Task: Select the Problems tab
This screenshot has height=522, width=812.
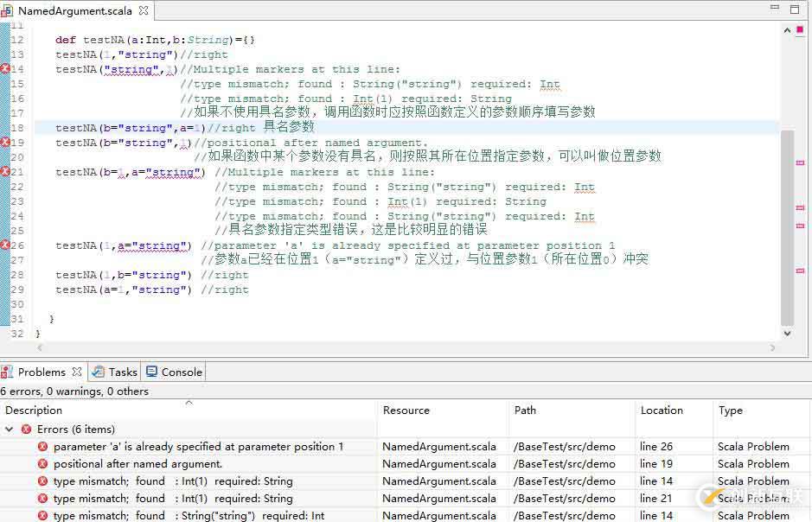Action: (x=41, y=372)
